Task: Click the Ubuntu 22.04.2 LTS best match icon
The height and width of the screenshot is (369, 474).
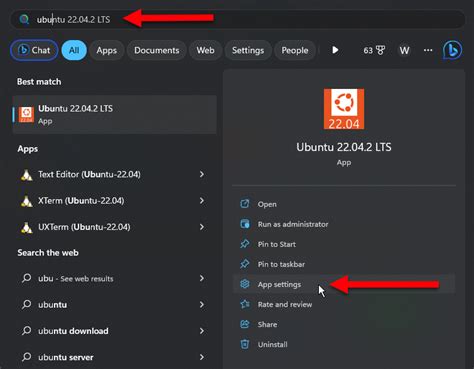Action: 26,114
